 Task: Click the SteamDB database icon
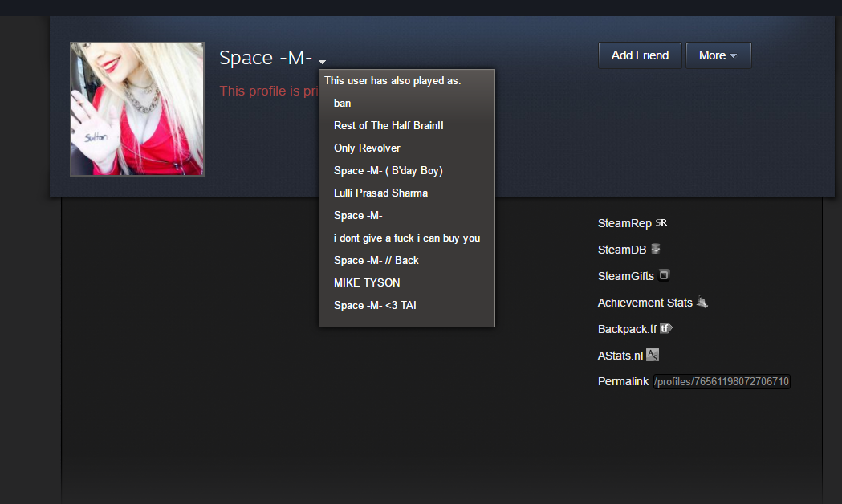656,249
